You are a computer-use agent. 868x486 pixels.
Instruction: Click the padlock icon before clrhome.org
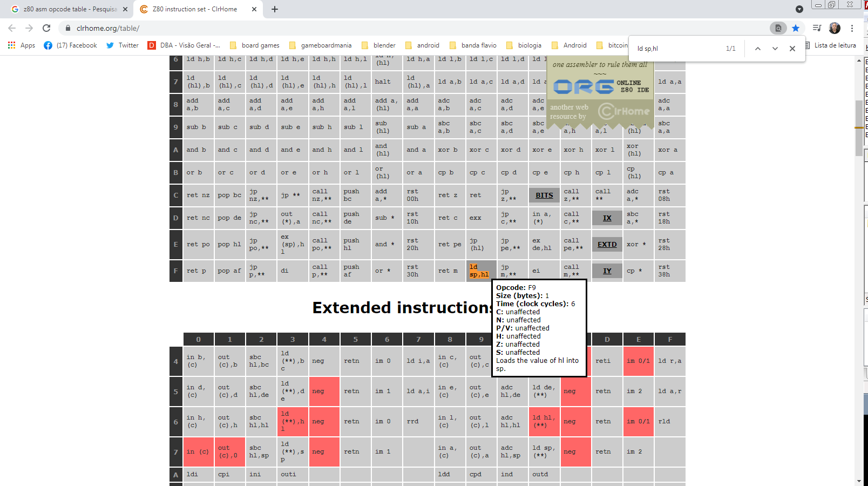(x=68, y=28)
